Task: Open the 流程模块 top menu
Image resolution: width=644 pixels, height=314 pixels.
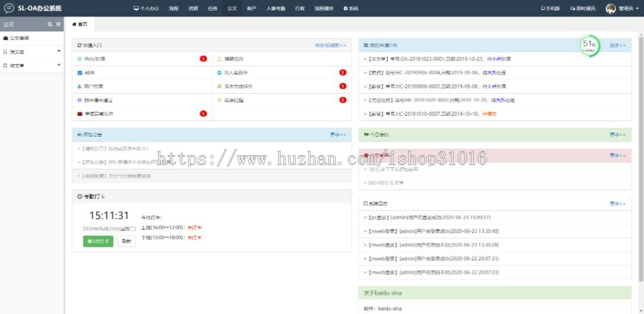Action: click(324, 8)
